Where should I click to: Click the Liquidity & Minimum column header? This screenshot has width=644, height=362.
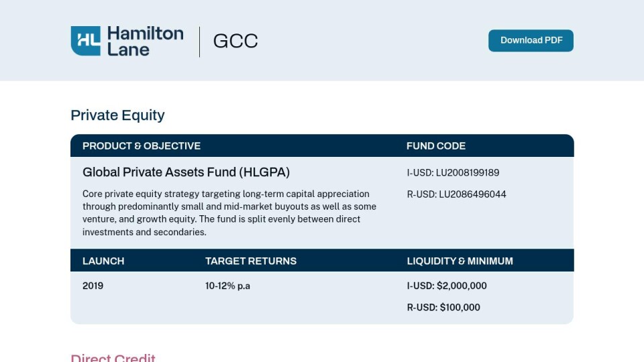point(460,261)
